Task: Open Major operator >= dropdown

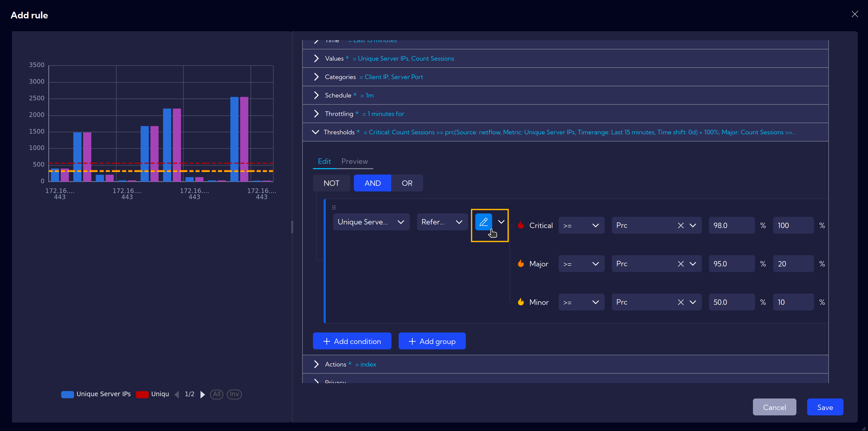Action: [581, 264]
